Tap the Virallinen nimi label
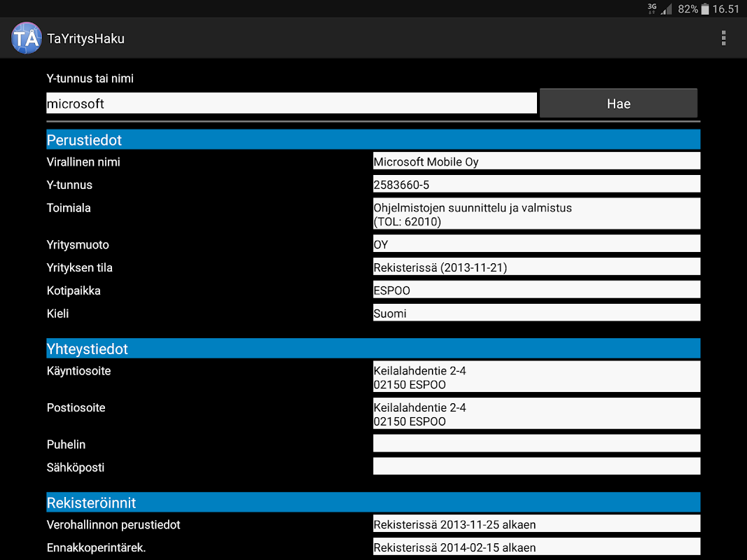The image size is (747, 560). 83,162
